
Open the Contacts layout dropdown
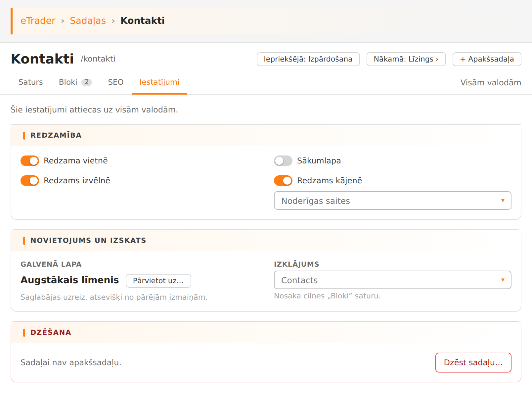click(393, 280)
